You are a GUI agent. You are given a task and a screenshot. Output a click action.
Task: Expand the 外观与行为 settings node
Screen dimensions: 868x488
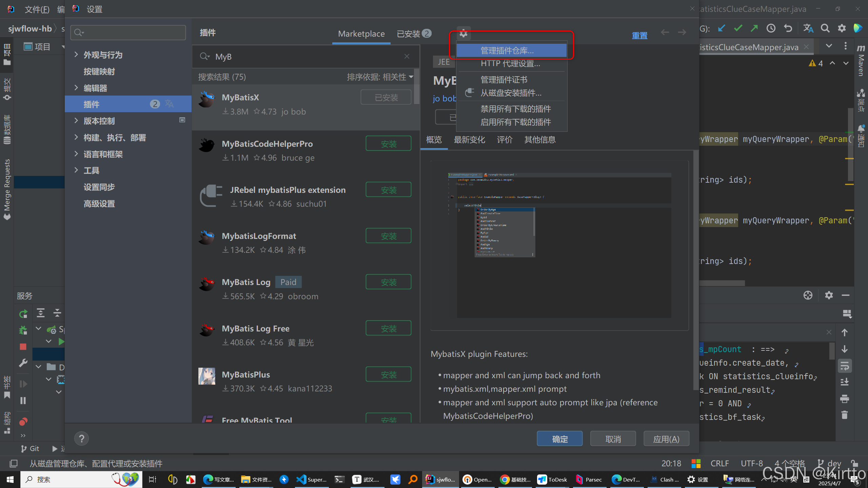[x=76, y=55]
